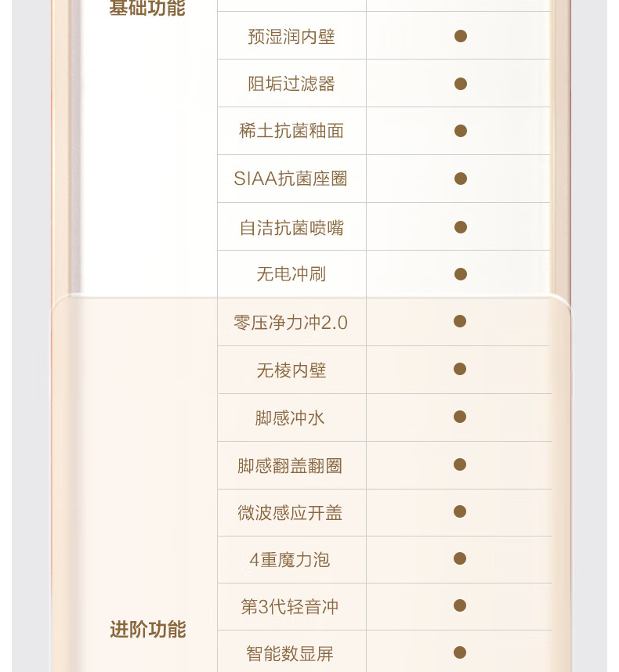Click the 第3代轻音冲 feature label

pos(290,607)
